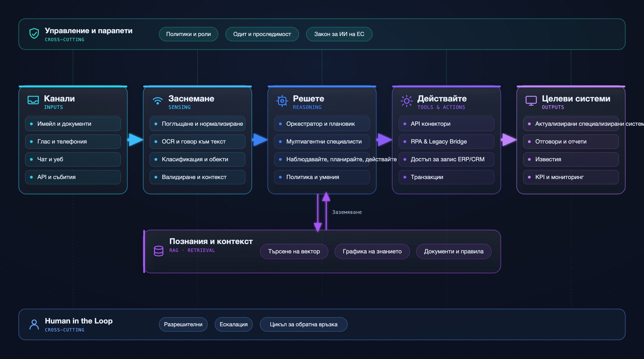Image resolution: width=644 pixels, height=359 pixels.
Task: Click the OUTPUTS subtitle
Action: point(553,107)
